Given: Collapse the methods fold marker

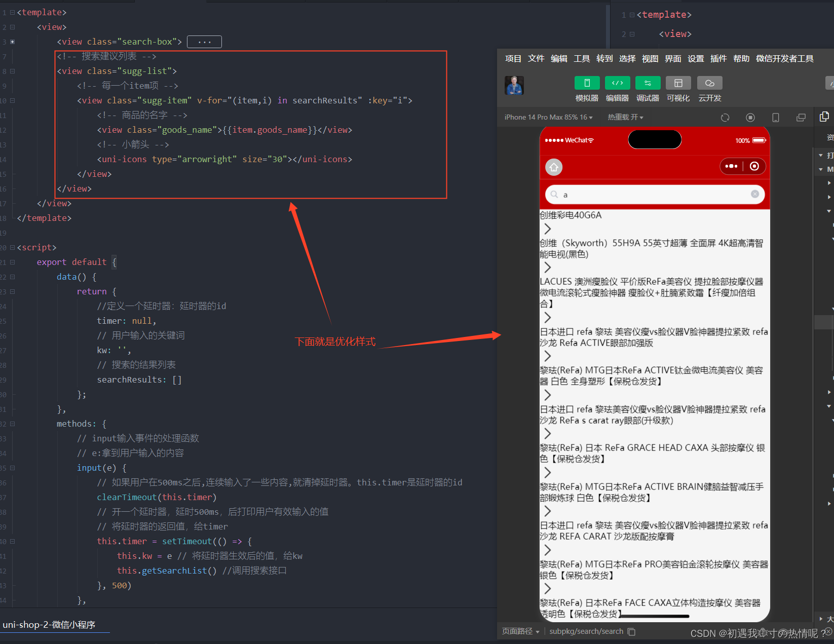Looking at the screenshot, I should (12, 424).
